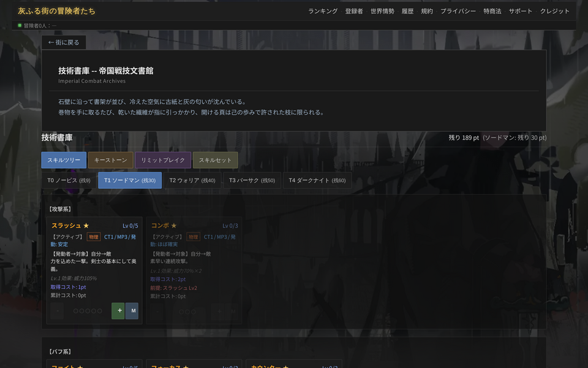Click the スラッシュ level dots indicator
This screenshot has height=368, width=588.
88,311
